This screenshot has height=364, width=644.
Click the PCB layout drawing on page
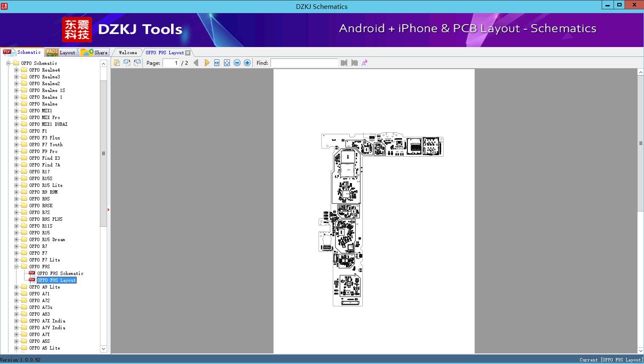click(381, 220)
